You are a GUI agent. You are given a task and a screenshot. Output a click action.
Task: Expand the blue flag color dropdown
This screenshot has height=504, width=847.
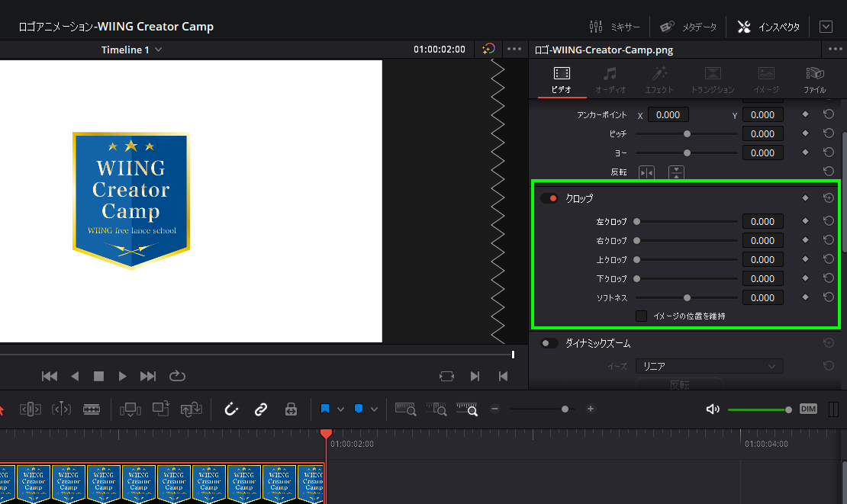click(340, 409)
